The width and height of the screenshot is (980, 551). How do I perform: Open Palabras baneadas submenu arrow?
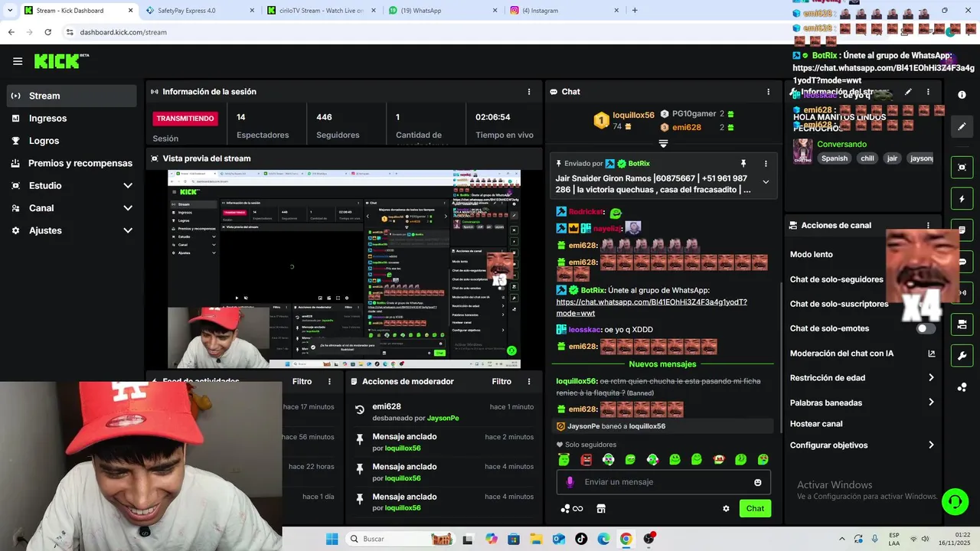pyautogui.click(x=931, y=403)
